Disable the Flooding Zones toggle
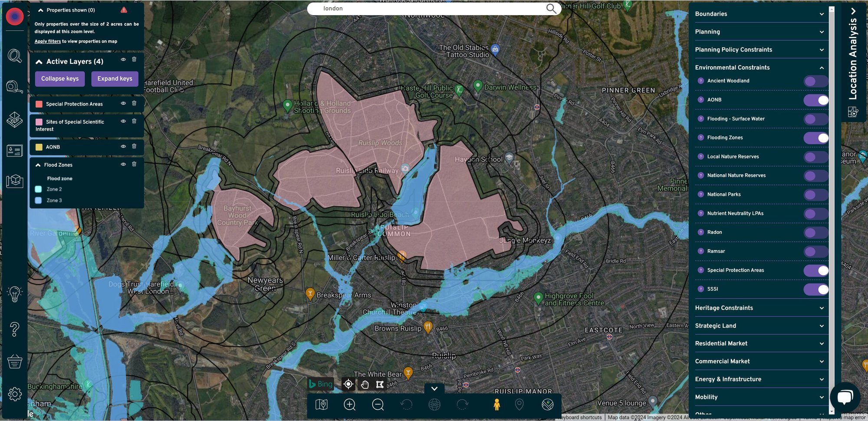The image size is (868, 421). 815,138
